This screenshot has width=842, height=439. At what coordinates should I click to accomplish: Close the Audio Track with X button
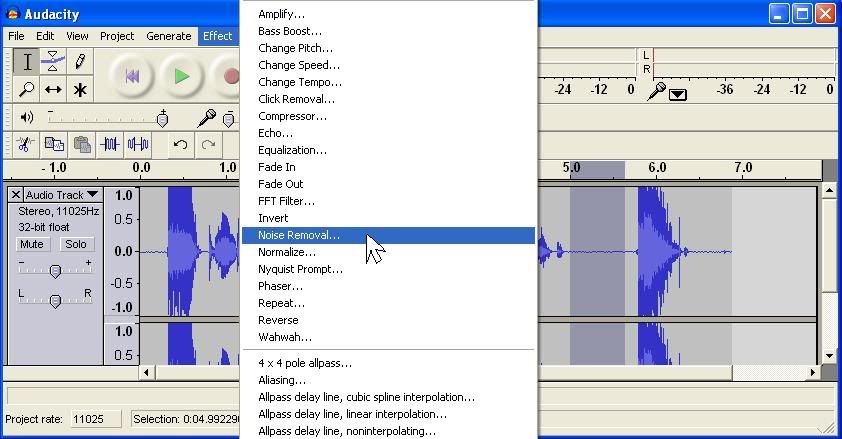click(16, 194)
